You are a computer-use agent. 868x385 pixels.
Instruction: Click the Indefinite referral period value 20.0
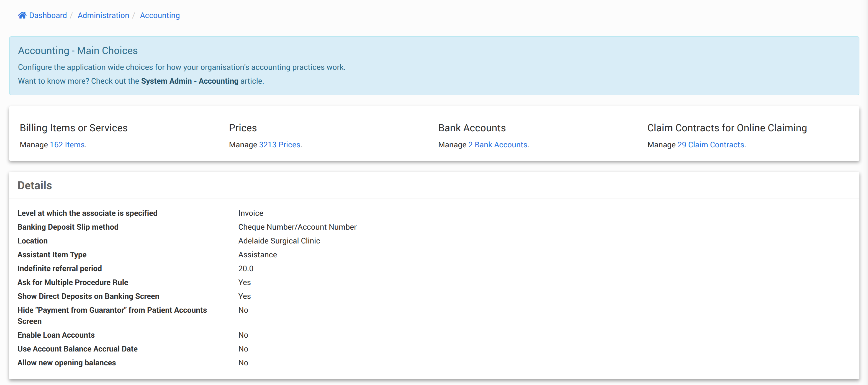coord(246,269)
